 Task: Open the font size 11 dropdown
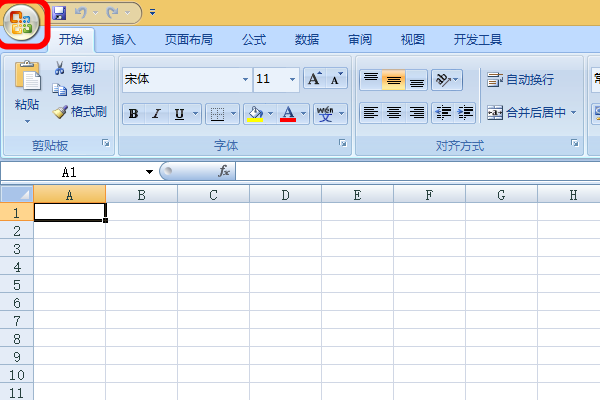click(292, 79)
